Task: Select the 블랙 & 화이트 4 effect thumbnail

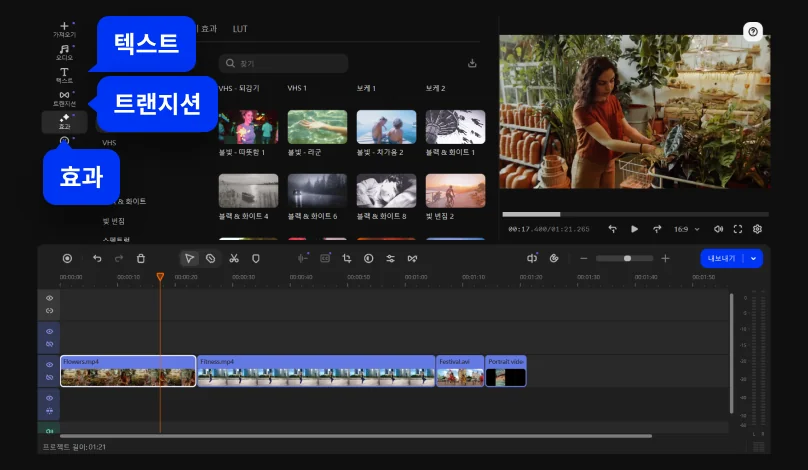Action: point(248,191)
